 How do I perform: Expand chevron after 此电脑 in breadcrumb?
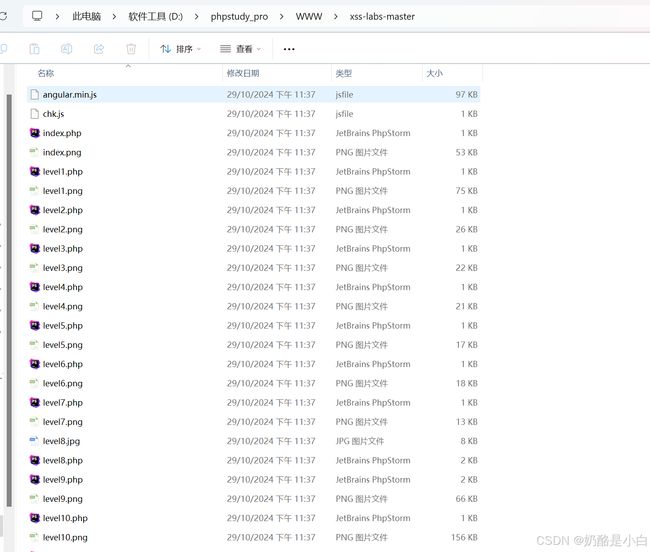pyautogui.click(x=114, y=17)
